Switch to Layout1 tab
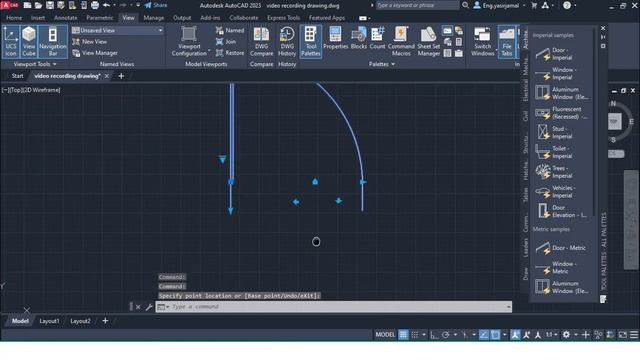The image size is (640, 360). 49,321
